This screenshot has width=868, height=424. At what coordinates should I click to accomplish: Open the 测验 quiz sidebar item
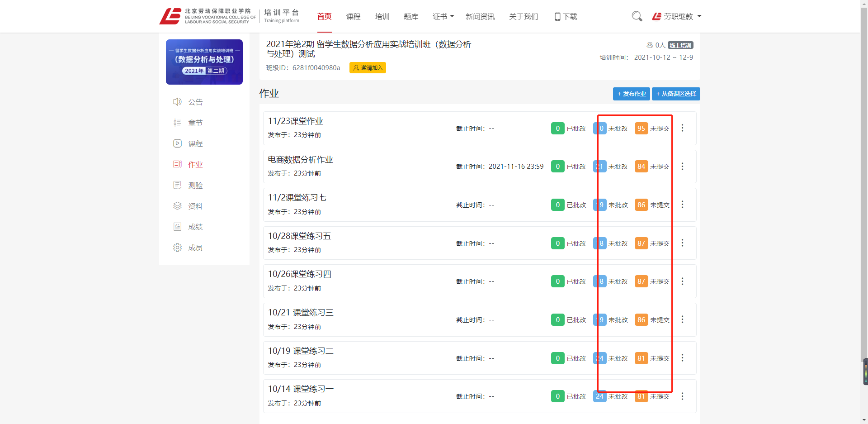pos(195,185)
